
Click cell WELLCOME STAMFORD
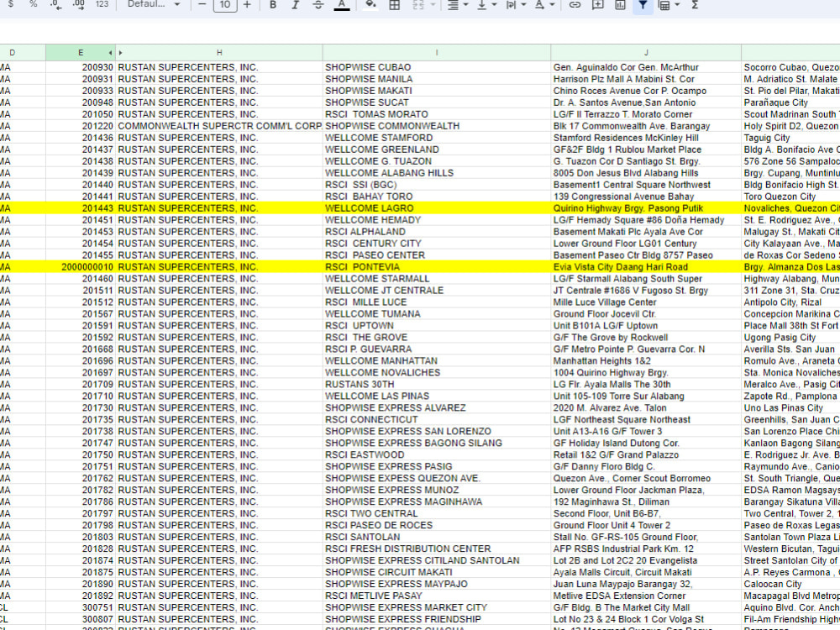(x=437, y=138)
